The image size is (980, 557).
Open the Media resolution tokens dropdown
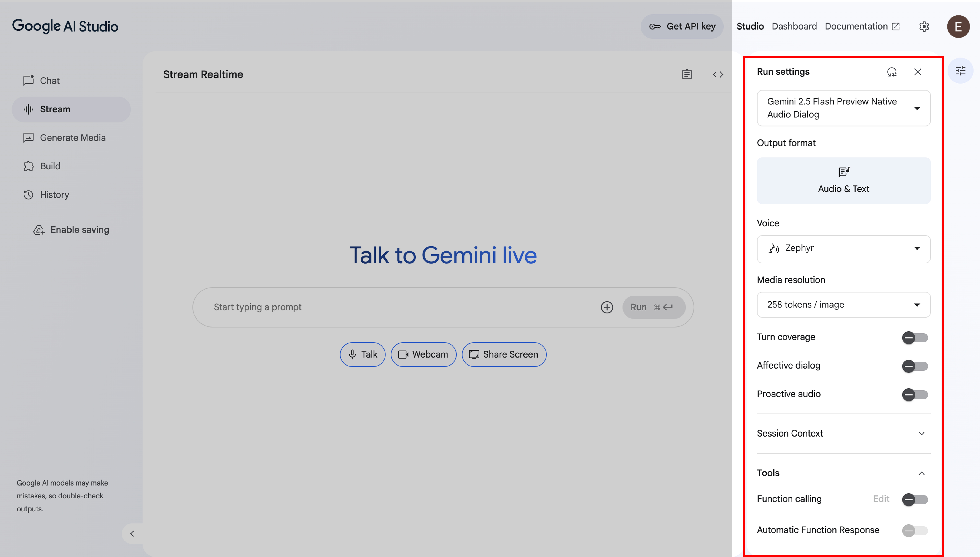point(844,305)
